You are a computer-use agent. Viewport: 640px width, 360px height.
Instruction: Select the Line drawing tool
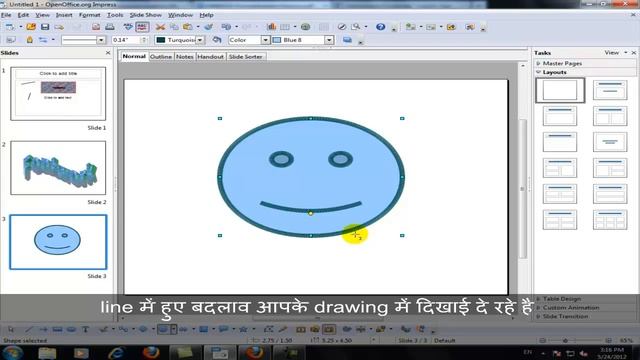pyautogui.click(x=29, y=329)
